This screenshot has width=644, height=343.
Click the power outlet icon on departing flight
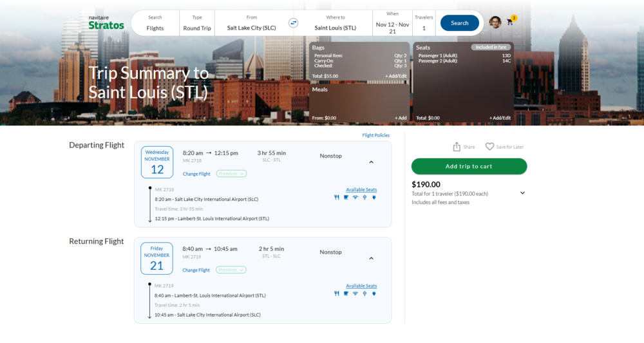coord(374,198)
